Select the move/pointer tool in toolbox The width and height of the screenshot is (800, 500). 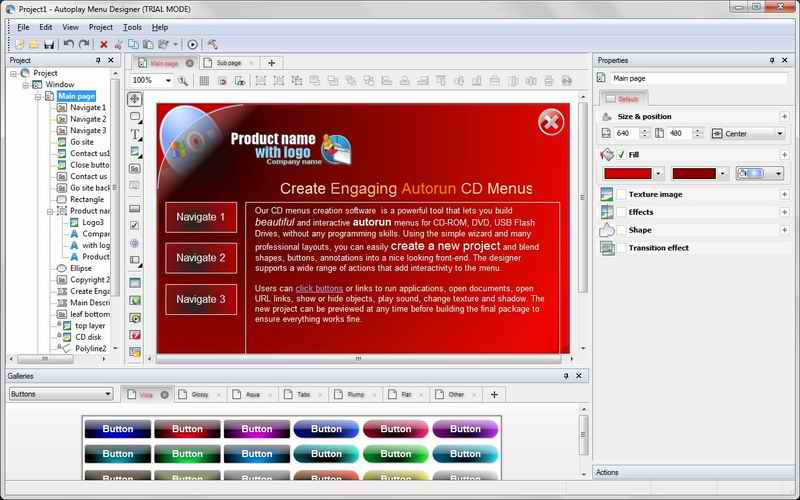point(135,99)
